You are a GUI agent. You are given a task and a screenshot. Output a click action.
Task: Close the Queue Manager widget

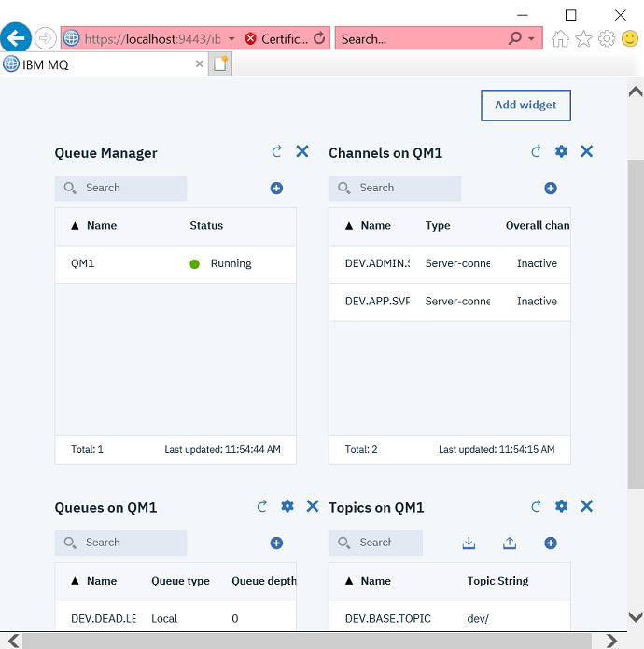point(302,151)
